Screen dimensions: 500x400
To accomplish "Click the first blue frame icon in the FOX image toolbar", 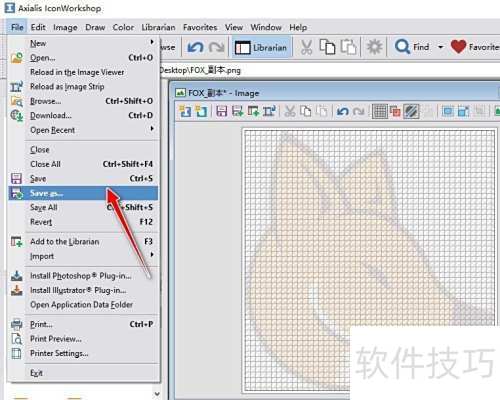I will (448, 111).
